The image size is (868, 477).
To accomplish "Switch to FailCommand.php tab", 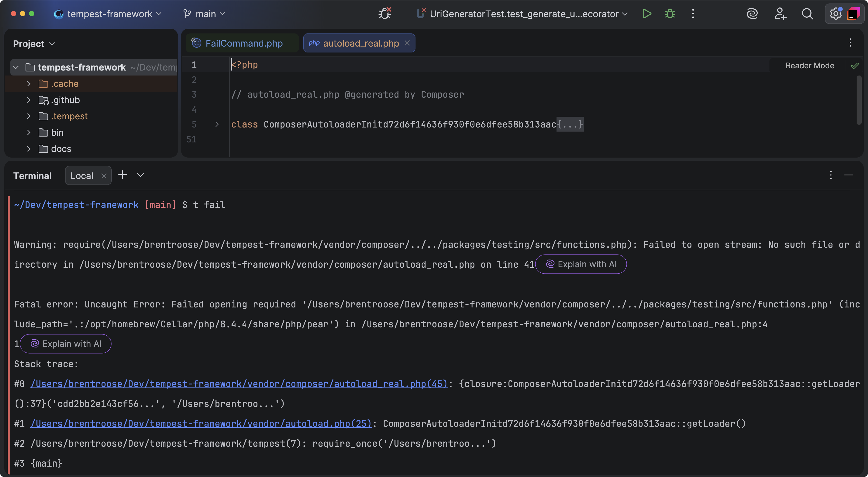I will [x=244, y=43].
